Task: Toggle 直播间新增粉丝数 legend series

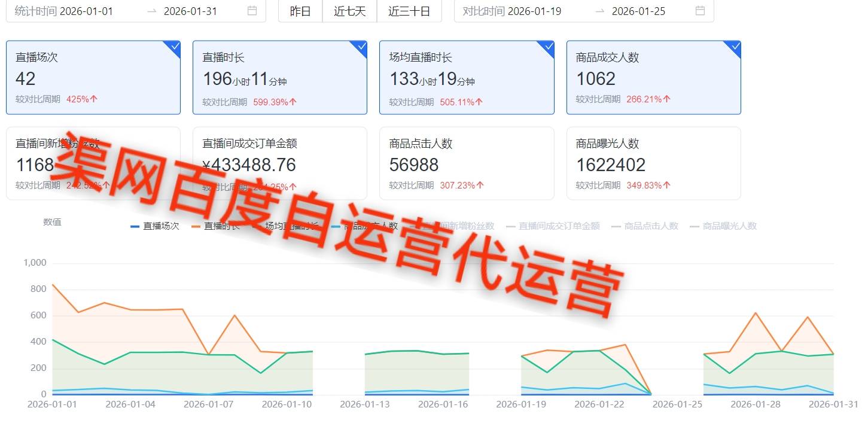Action: [x=458, y=226]
